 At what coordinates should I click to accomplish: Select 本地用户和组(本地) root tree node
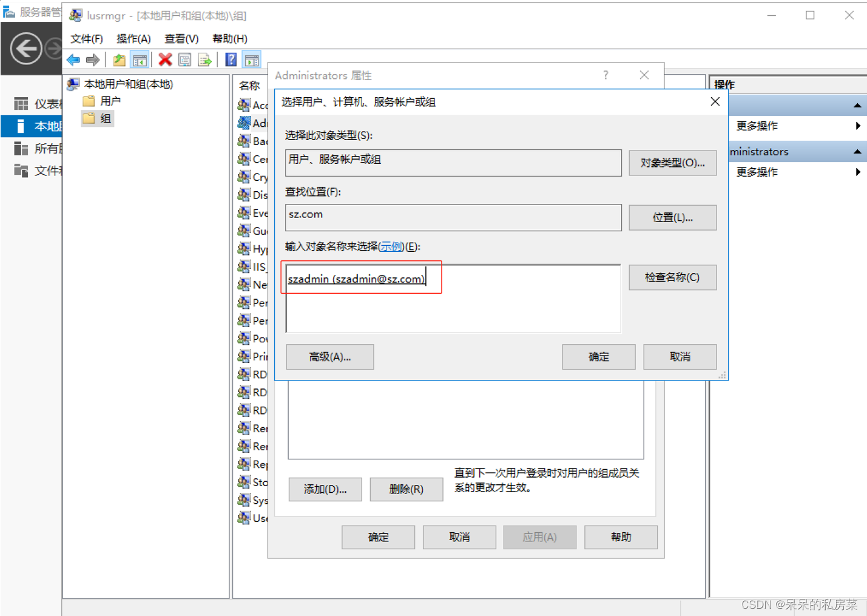tap(121, 84)
